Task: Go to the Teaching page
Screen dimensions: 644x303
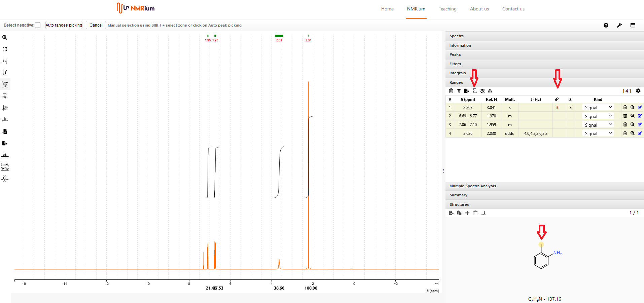Action: (x=447, y=9)
